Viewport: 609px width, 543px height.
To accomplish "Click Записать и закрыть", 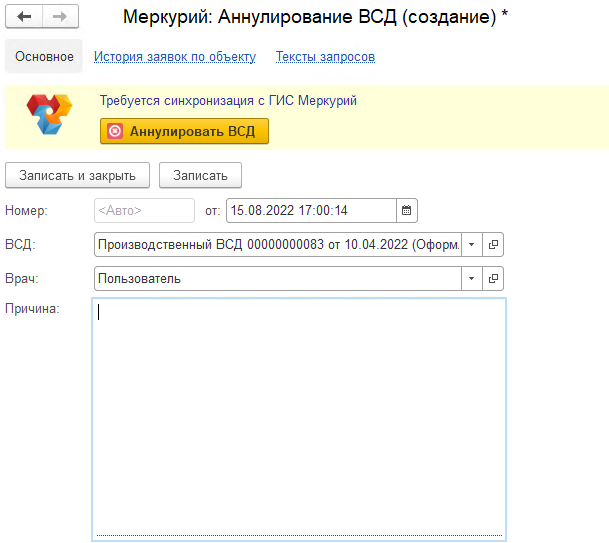I will point(77,175).
